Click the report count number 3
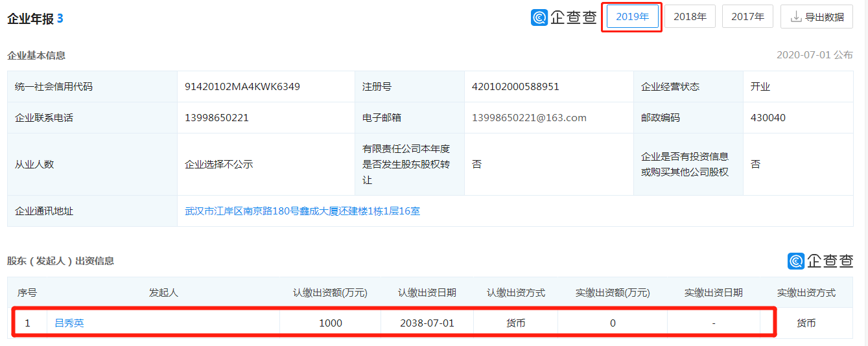868x346 pixels. coord(60,19)
